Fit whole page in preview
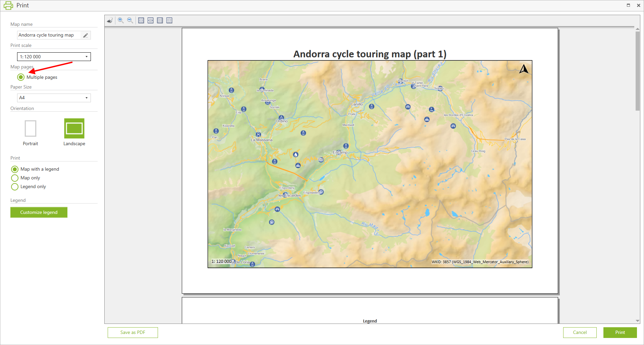 point(141,20)
